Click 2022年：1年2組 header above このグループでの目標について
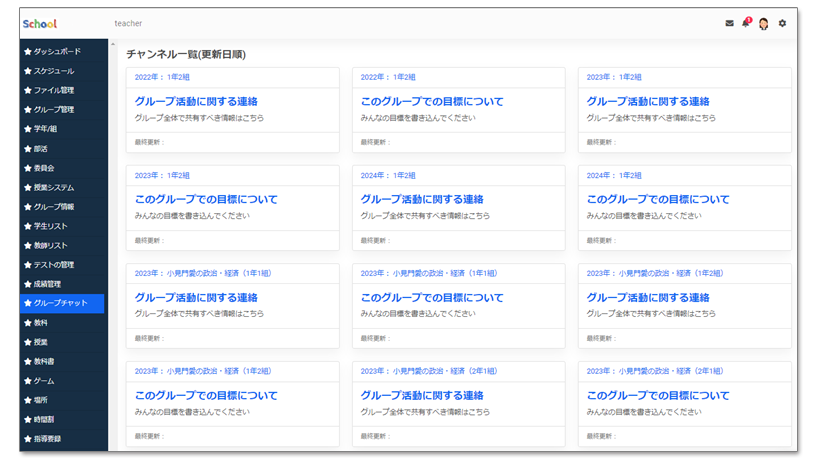The width and height of the screenshot is (820, 463). [x=388, y=77]
